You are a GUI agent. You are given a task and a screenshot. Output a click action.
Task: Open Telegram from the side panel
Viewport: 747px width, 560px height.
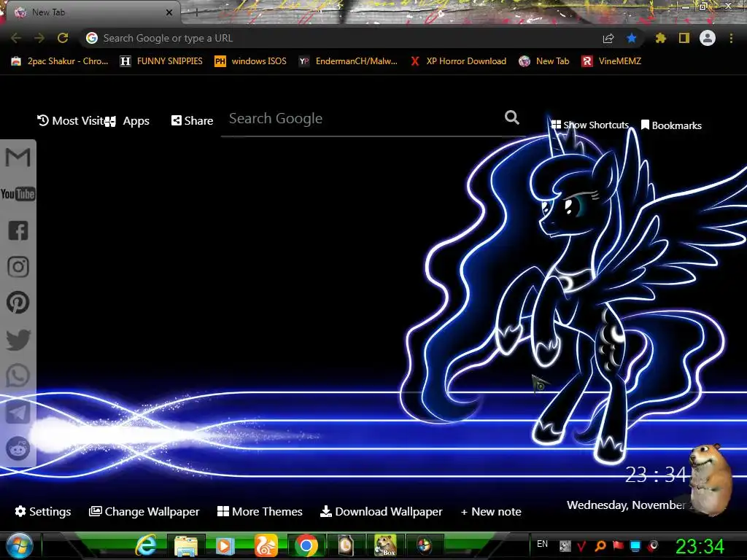pyautogui.click(x=18, y=413)
